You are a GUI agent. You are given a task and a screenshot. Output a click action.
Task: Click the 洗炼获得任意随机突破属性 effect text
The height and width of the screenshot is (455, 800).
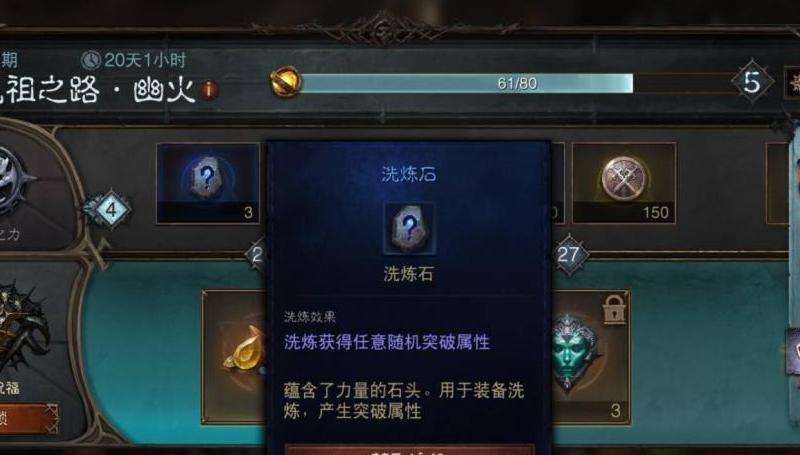(387, 342)
